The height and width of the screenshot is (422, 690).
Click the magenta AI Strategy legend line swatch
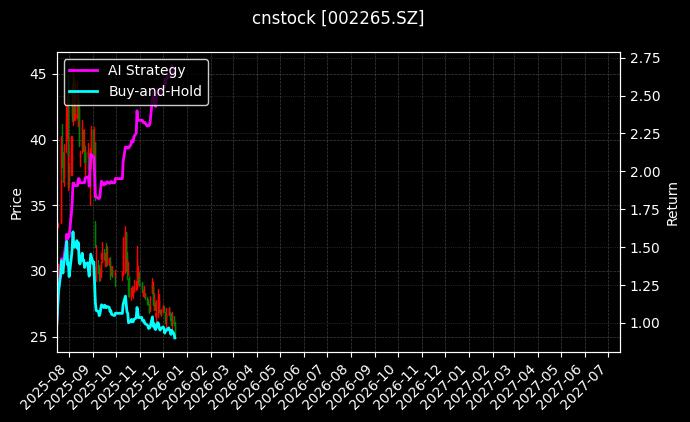click(x=84, y=70)
